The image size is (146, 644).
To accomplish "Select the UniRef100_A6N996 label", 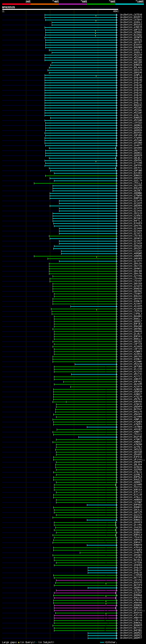I will click(131, 256).
